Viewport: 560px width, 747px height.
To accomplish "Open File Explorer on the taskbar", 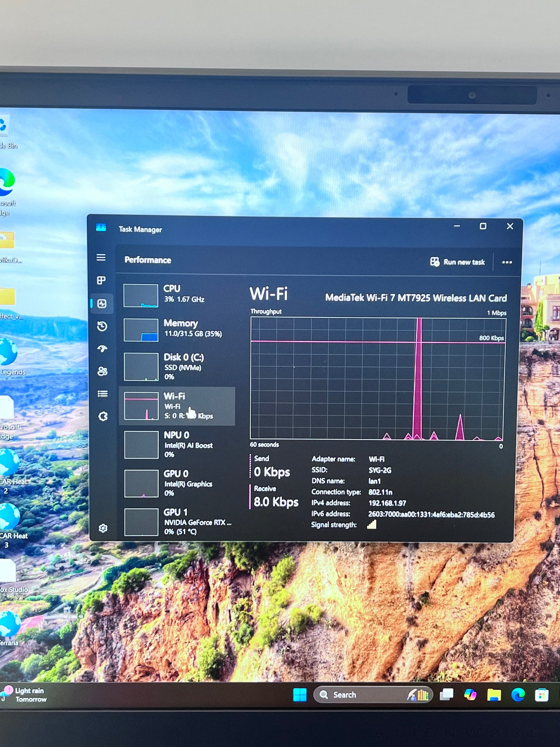I will 494,695.
